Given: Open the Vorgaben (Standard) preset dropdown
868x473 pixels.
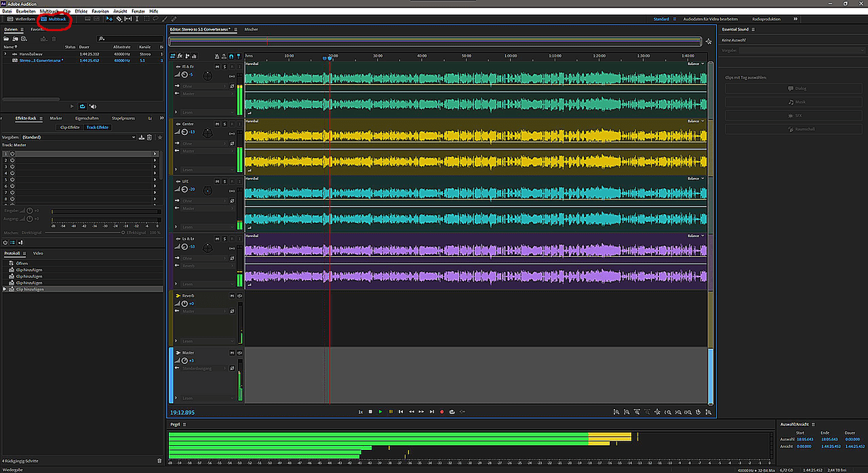Looking at the screenshot, I should [x=78, y=137].
